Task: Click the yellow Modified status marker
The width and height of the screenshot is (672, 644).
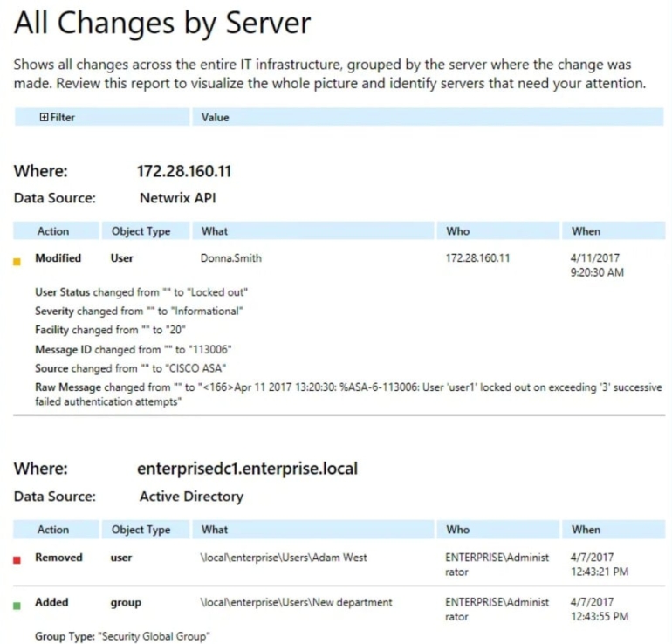Action: tap(17, 262)
